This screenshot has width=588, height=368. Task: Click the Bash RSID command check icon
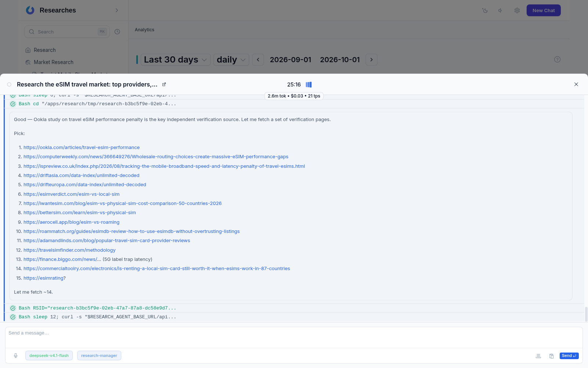13,308
